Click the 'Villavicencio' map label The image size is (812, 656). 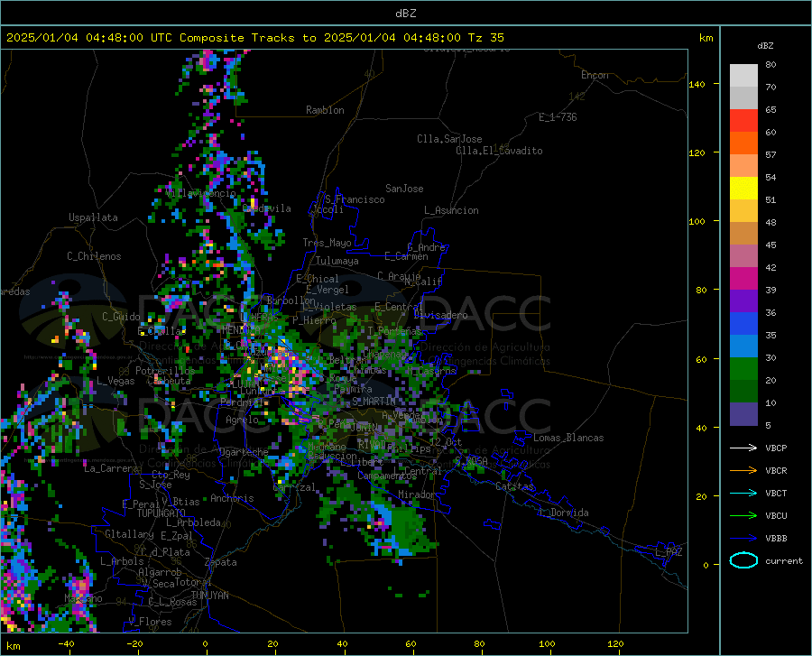point(201,193)
